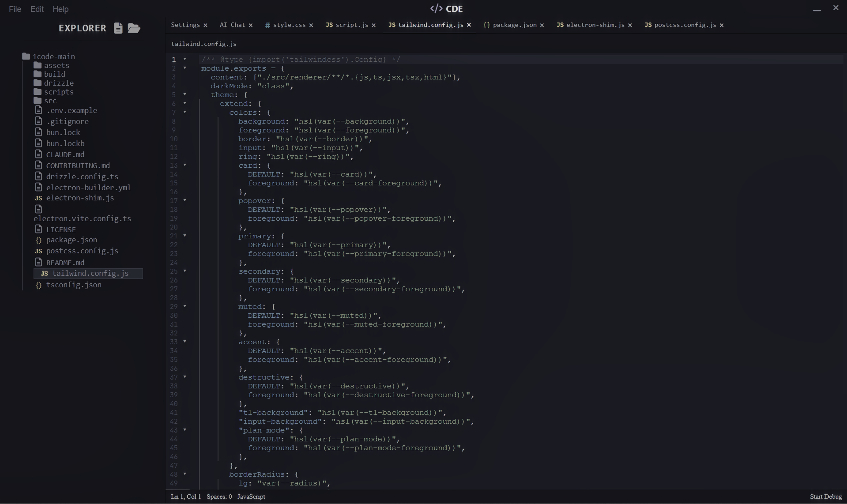Screen dimensions: 847x504
Task: Click the # icon on the style.css tab
Action: coord(267,25)
